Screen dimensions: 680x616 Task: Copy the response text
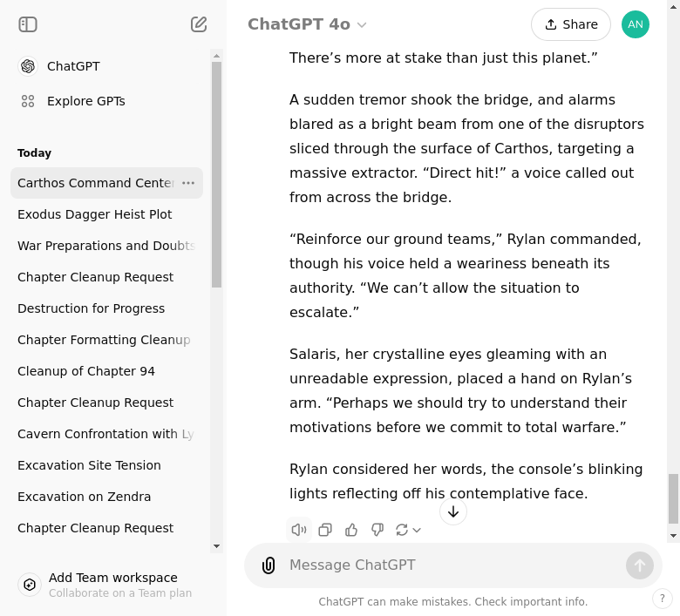tap(325, 530)
